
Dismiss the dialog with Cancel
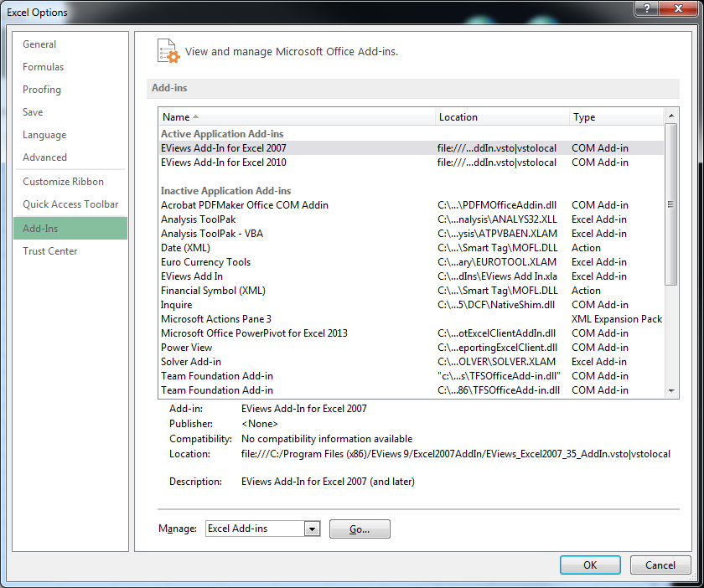pos(660,565)
